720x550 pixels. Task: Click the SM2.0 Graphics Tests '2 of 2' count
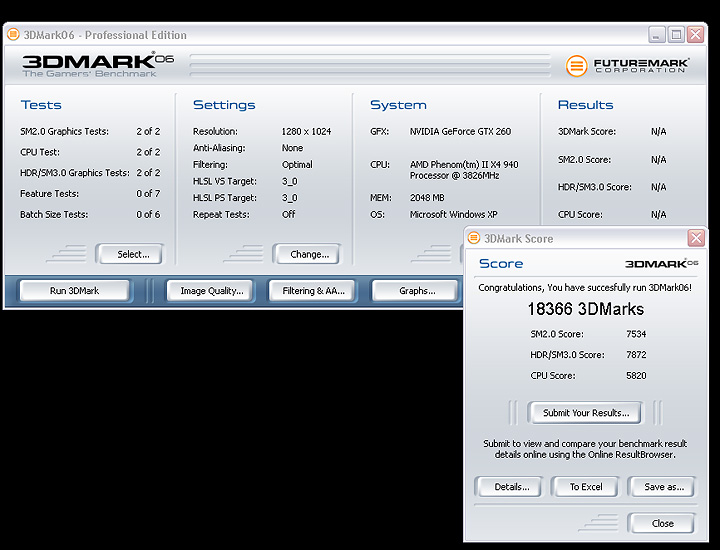tap(148, 131)
